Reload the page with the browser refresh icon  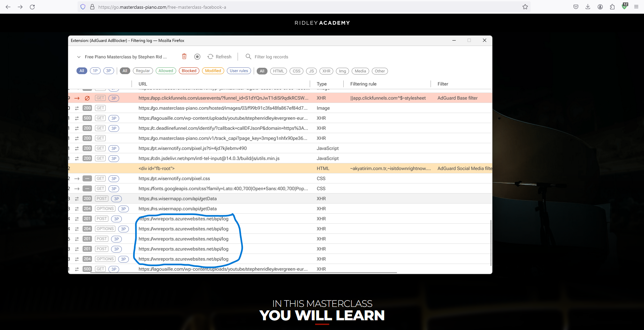coord(32,7)
